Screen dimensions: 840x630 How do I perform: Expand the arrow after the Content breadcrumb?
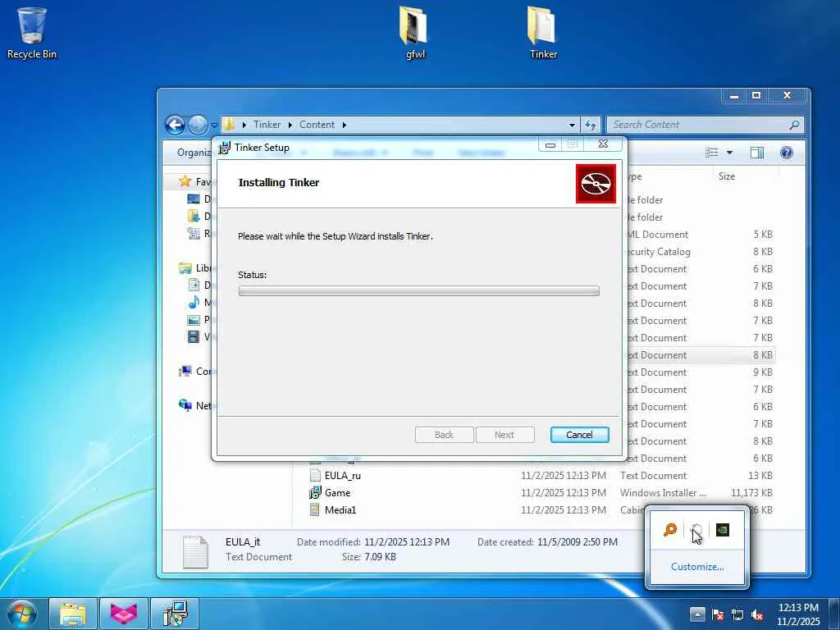pos(344,125)
